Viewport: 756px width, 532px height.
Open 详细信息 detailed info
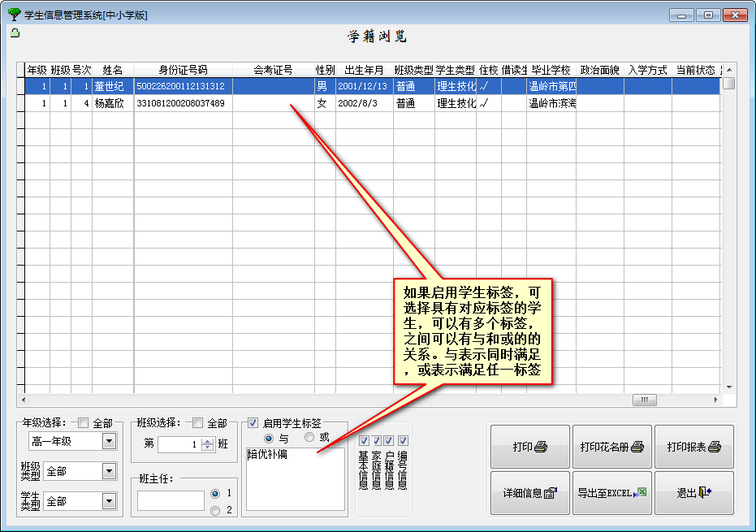pos(529,493)
